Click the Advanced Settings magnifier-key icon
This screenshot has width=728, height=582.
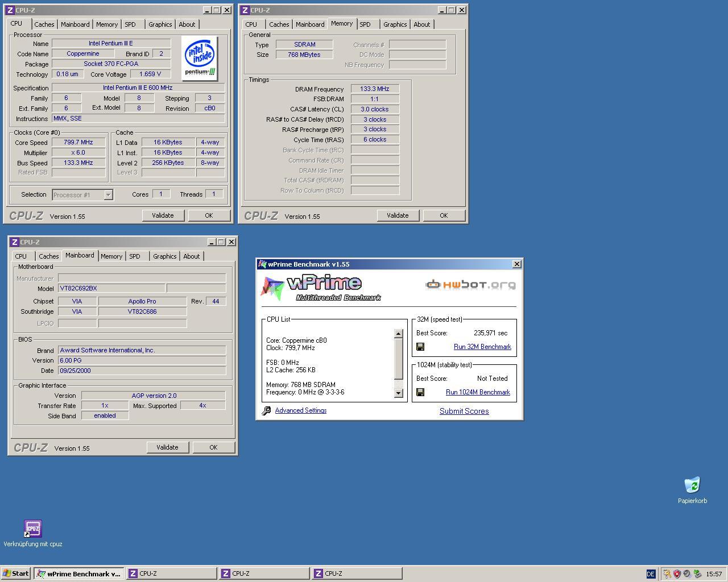[266, 410]
